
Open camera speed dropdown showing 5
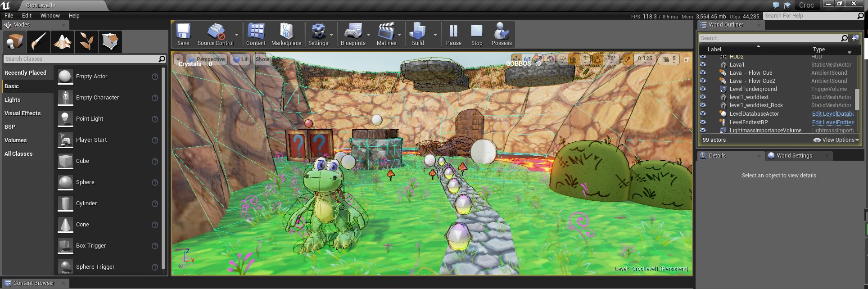[x=669, y=59]
